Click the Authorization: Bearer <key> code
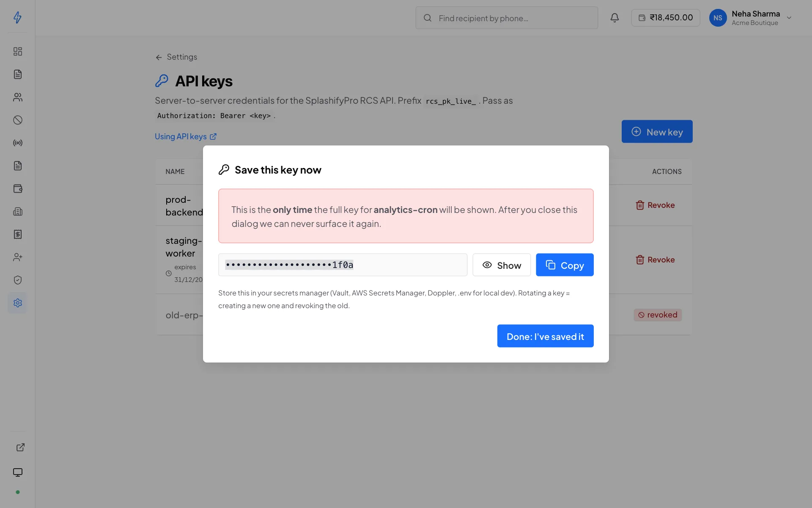This screenshot has width=812, height=508. 214,116
